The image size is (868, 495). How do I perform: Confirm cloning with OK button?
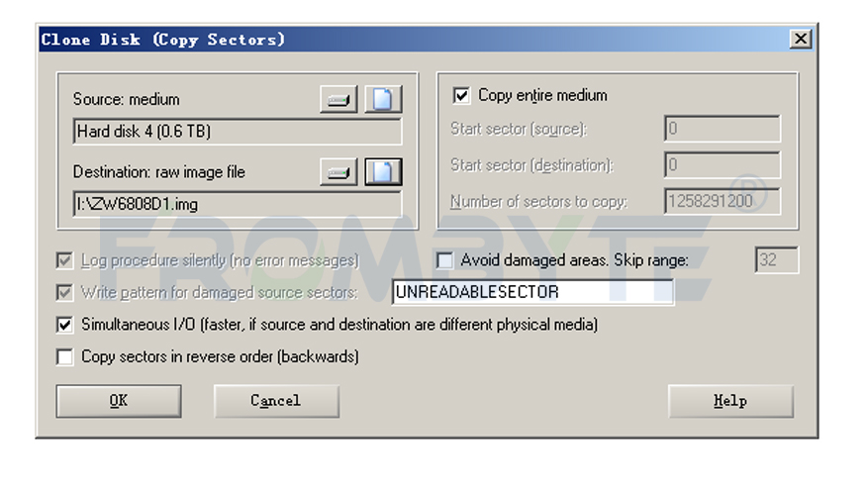[x=119, y=401]
